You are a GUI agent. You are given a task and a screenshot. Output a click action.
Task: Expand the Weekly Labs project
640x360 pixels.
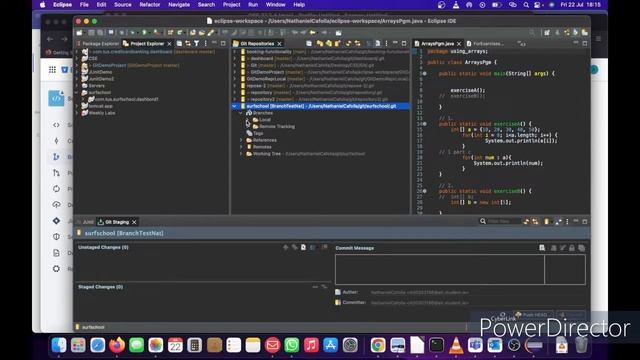77,113
